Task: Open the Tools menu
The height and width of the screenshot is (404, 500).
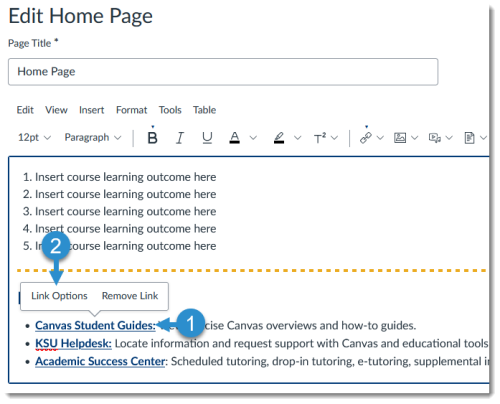Action: (170, 110)
